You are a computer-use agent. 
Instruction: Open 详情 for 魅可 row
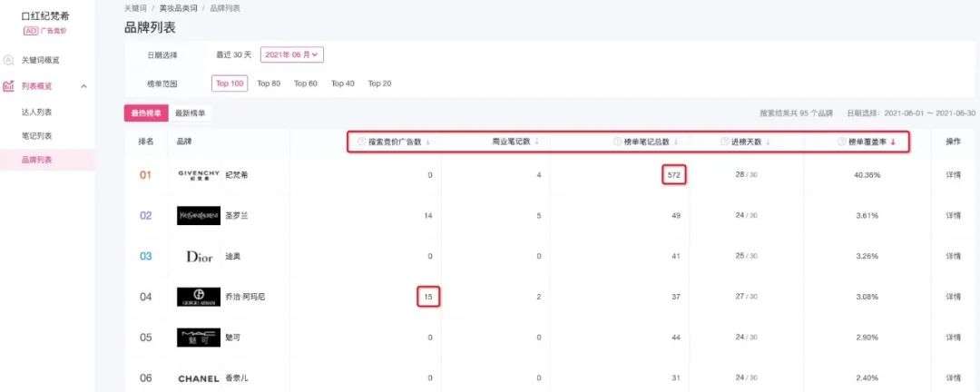point(953,338)
